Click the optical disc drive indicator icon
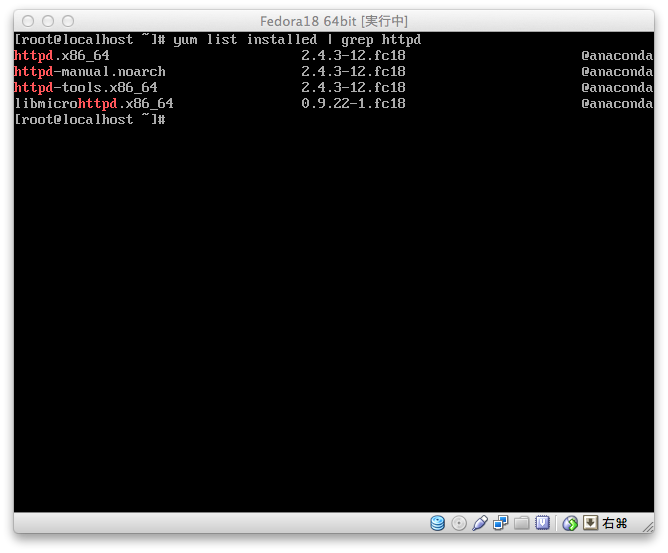668x553 pixels. point(459,523)
